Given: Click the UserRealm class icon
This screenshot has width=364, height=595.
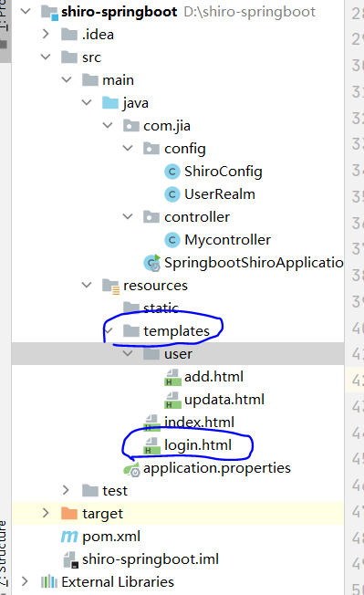Looking at the screenshot, I should 172,194.
